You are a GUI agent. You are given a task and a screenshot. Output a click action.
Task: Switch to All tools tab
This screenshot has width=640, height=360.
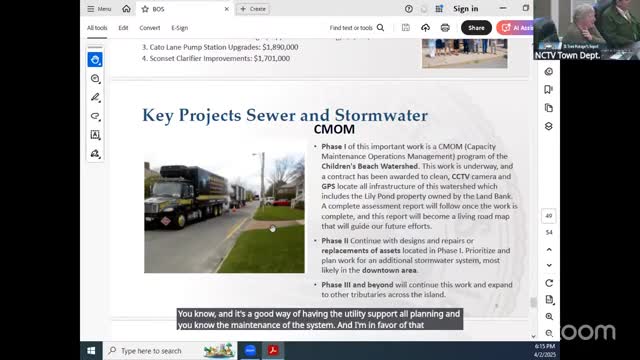tap(97, 28)
